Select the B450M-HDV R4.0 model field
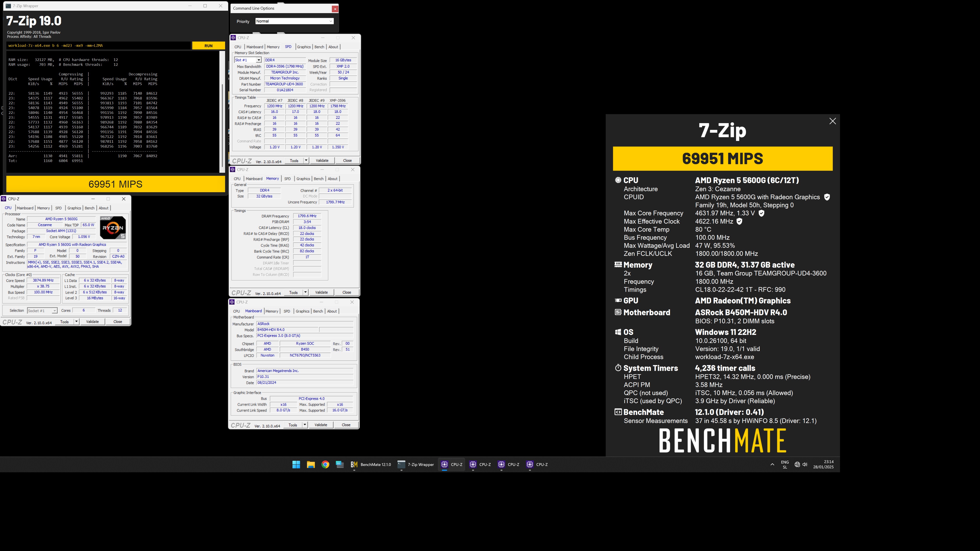This screenshot has width=980, height=551. tap(287, 330)
